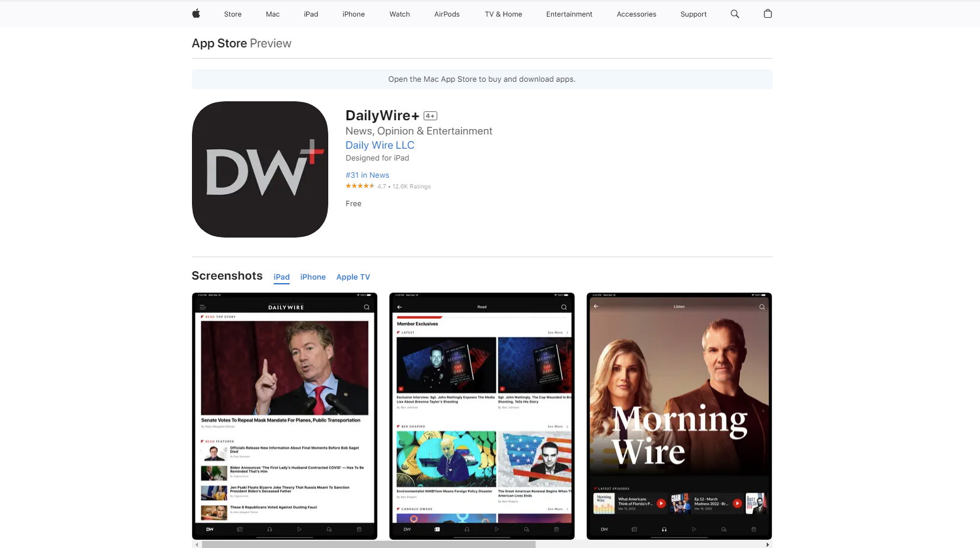Open the Daily Wire LLC developer page
Screen dimensions: 980x548
[x=380, y=145]
